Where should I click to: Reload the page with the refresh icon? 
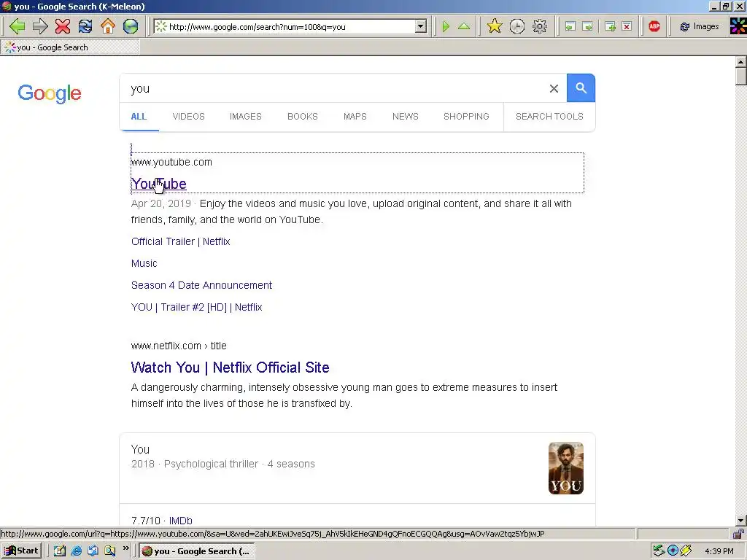coord(85,26)
